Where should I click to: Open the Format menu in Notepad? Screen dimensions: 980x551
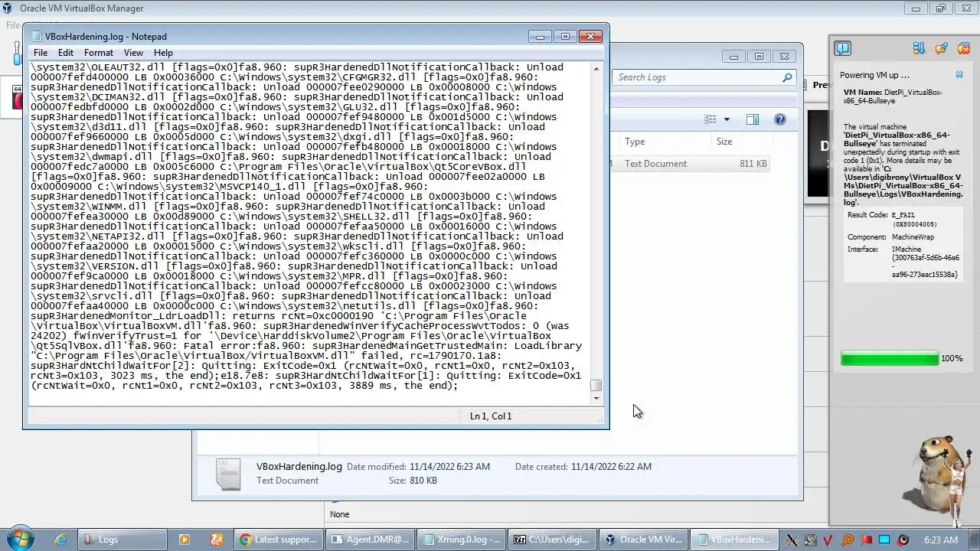point(99,53)
